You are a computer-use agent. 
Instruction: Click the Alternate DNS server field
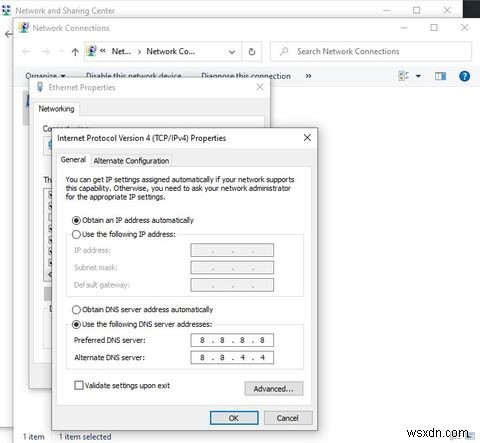pyautogui.click(x=232, y=357)
